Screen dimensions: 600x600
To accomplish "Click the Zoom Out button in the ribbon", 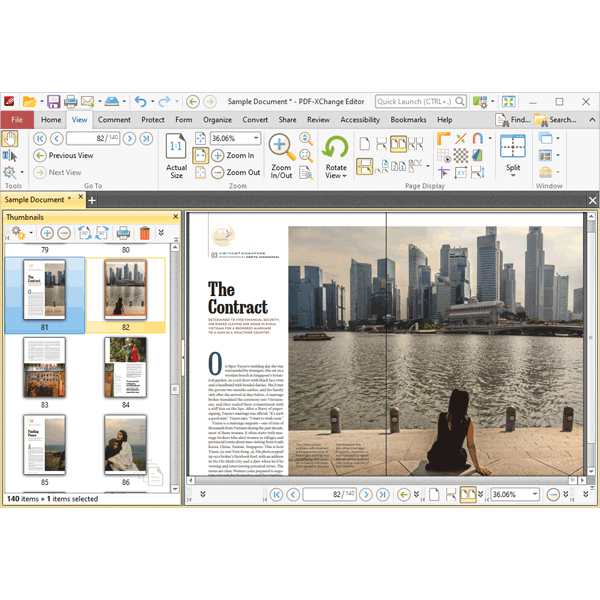I will 234,172.
